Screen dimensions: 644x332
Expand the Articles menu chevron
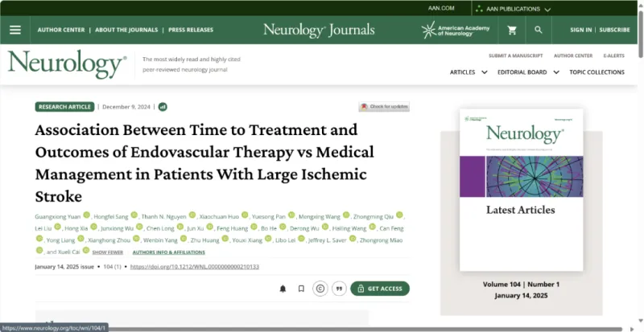click(485, 72)
